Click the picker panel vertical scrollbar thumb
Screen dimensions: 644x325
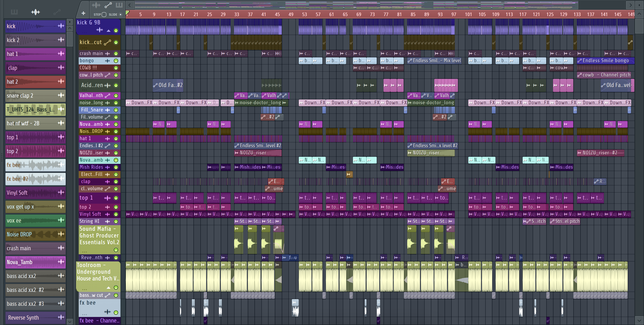click(70, 39)
